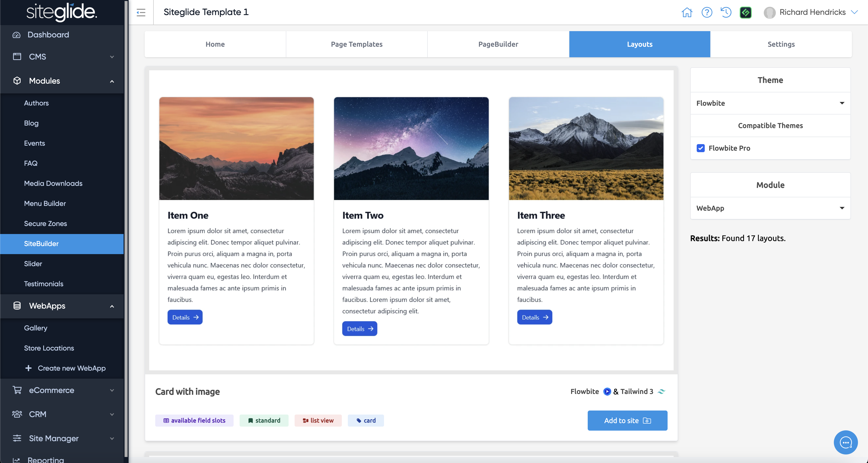
Task: Collapse sidebar with the menu toggle icon
Action: 141,13
